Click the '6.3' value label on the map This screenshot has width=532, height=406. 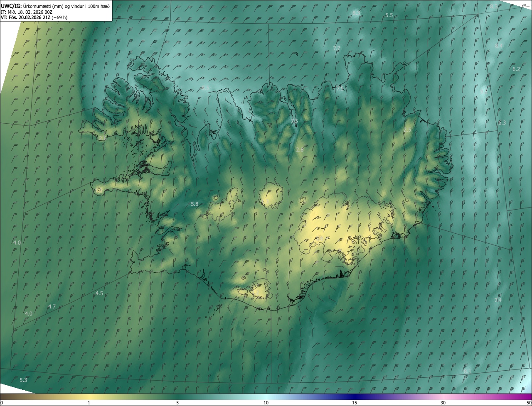coord(502,122)
